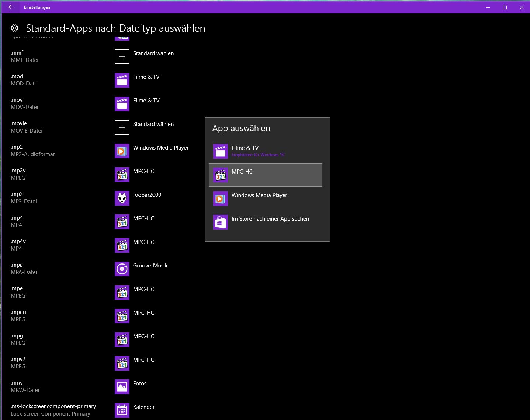Click MPC-HC icon in App auswählen popup
Screen dimensions: 530x420
[x=221, y=175]
